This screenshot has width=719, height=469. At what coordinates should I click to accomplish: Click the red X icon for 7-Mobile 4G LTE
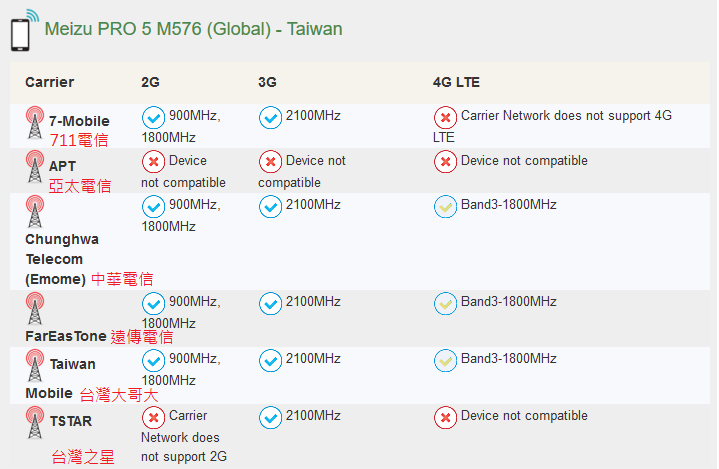[x=445, y=117]
